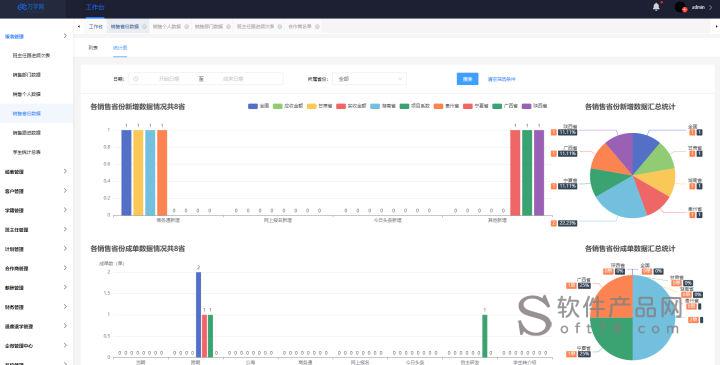
Task: Open the admin account dropdown arrow
Action: (711, 7)
